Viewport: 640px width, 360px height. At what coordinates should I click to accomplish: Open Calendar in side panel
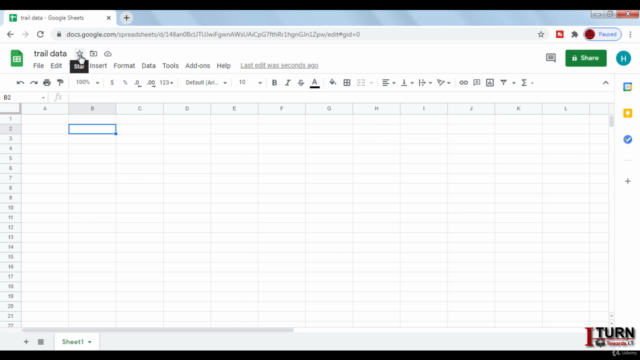click(x=627, y=87)
